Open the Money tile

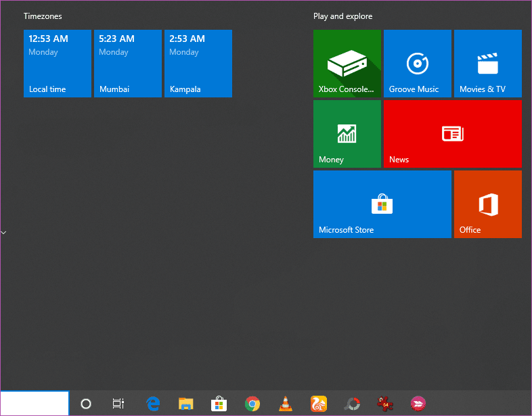click(x=347, y=134)
